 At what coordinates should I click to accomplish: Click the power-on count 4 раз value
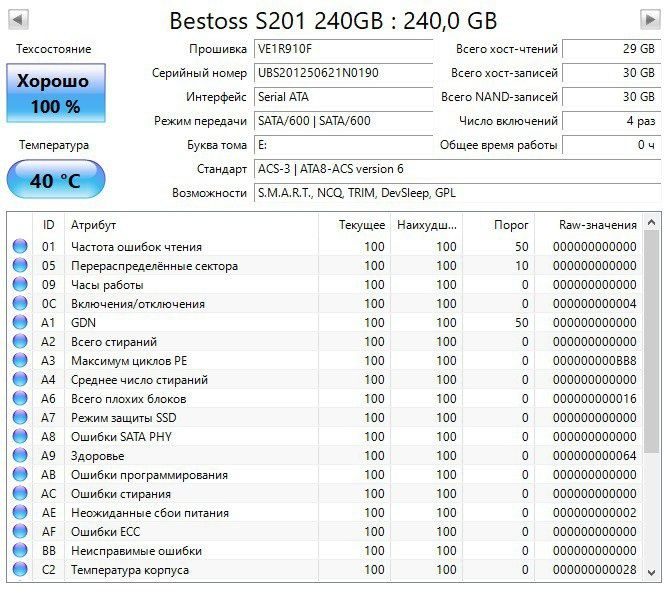(612, 121)
